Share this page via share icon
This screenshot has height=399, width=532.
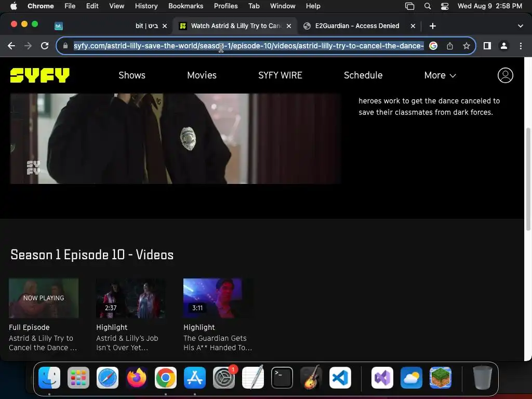(450, 46)
